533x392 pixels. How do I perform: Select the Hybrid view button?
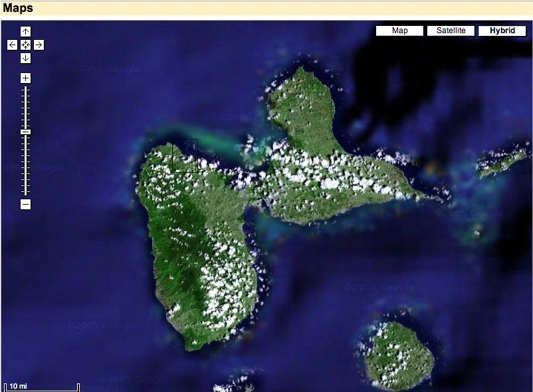(x=502, y=31)
